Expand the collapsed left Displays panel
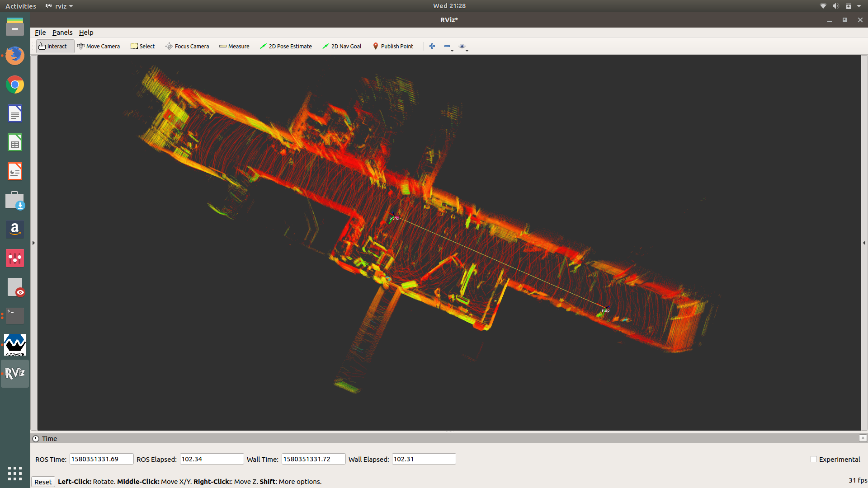This screenshot has height=488, width=868. [x=33, y=243]
